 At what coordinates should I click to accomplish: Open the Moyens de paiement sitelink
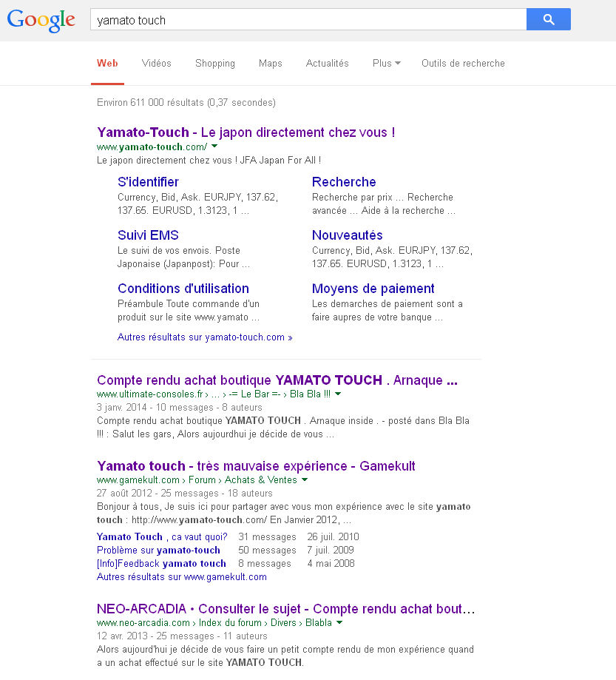[373, 289]
